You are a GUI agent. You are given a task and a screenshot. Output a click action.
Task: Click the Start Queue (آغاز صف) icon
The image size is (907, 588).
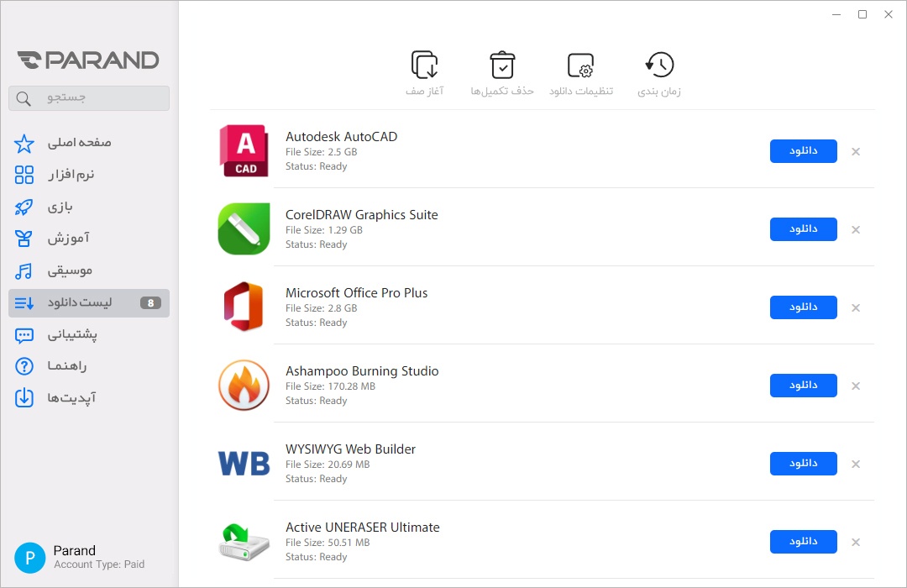pos(425,64)
